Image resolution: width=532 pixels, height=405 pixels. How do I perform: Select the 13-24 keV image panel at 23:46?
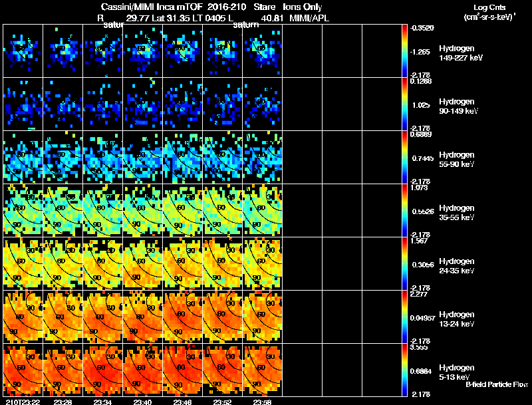(183, 317)
